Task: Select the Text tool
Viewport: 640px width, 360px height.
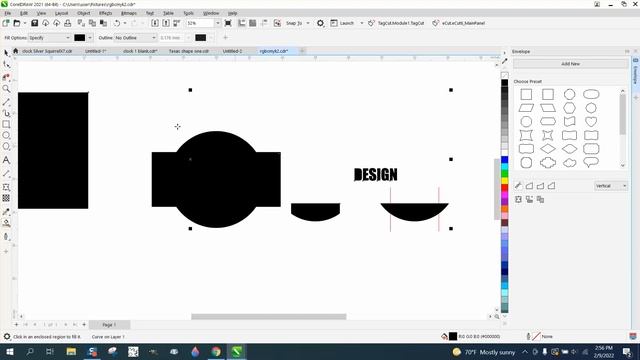Action: [6, 160]
